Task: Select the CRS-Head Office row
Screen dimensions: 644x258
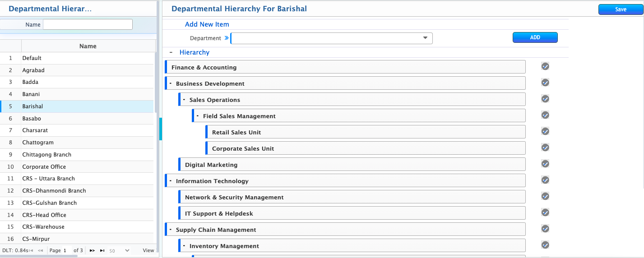Action: tap(77, 215)
